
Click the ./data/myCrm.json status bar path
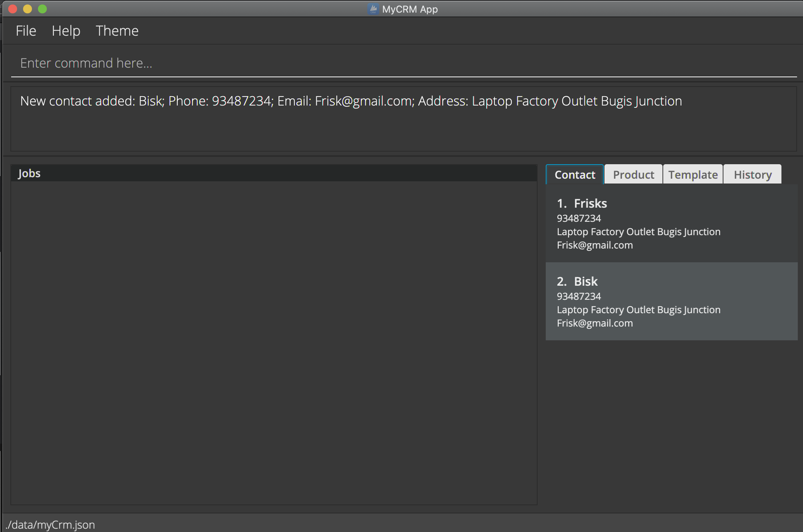[50, 525]
